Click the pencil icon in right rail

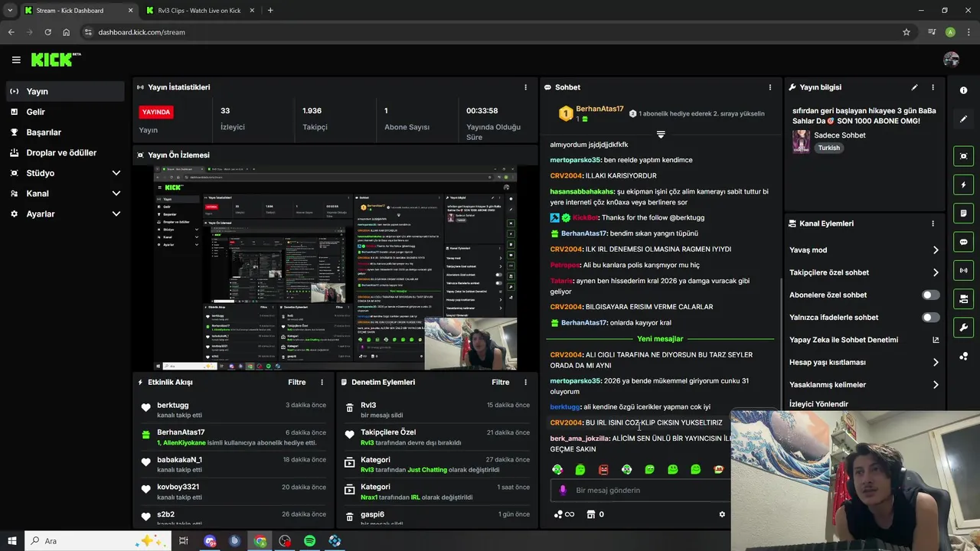[963, 119]
